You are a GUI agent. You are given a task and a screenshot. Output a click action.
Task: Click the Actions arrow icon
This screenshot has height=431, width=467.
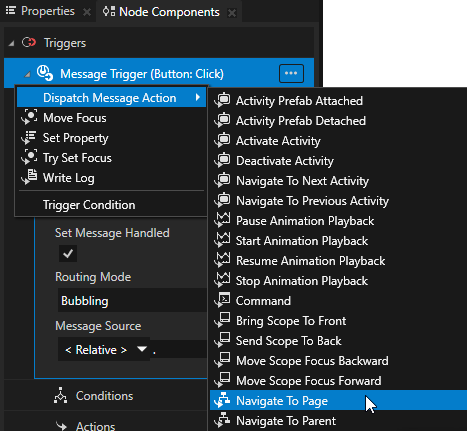click(x=61, y=426)
